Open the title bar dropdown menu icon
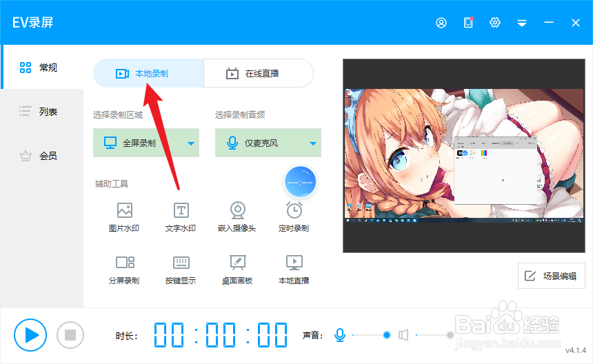Image resolution: width=593 pixels, height=364 pixels. (x=522, y=23)
